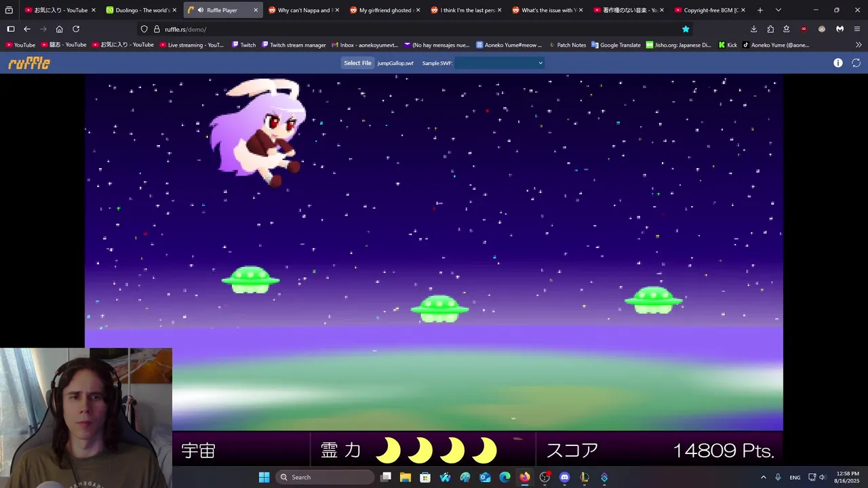Toggle the bookmark star for this page
This screenshot has height=488, width=868.
pyautogui.click(x=686, y=29)
